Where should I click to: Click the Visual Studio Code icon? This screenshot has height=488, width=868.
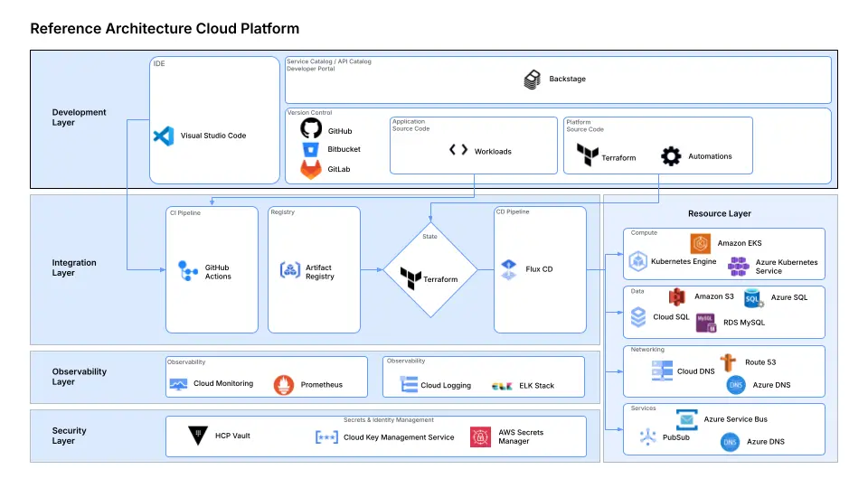point(164,136)
